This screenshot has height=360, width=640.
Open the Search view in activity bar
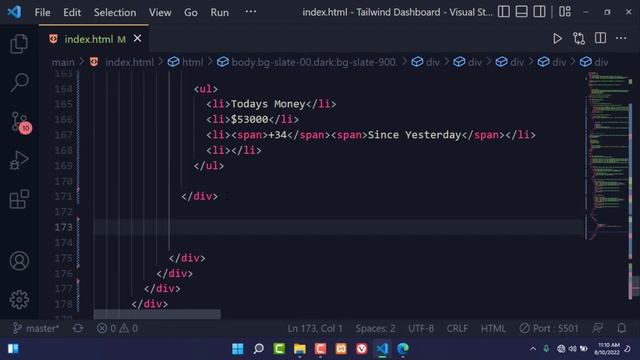point(19,82)
